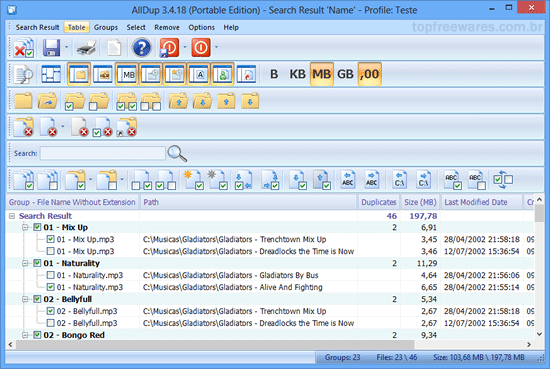Collapse the Search Result root node
The height and width of the screenshot is (369, 550).
coord(12,216)
